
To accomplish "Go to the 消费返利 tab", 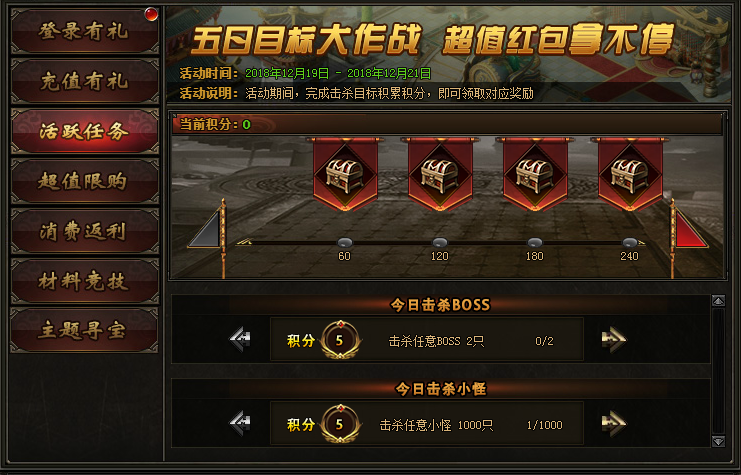I will (x=85, y=232).
